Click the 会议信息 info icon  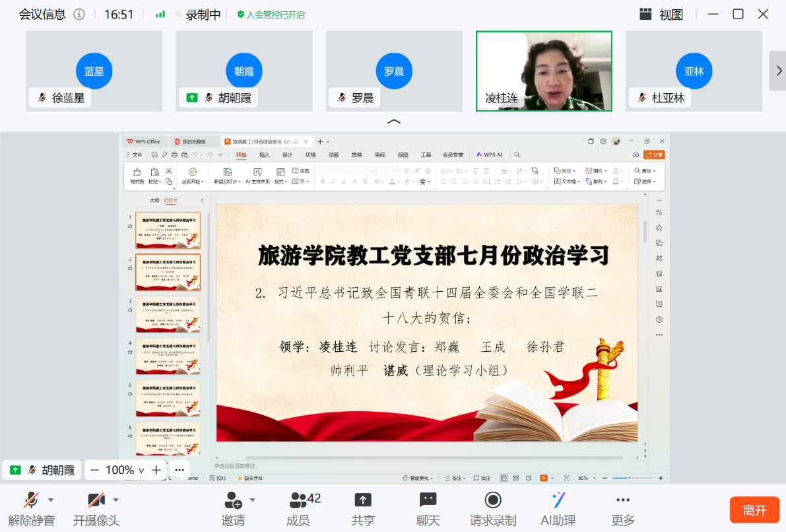point(79,15)
